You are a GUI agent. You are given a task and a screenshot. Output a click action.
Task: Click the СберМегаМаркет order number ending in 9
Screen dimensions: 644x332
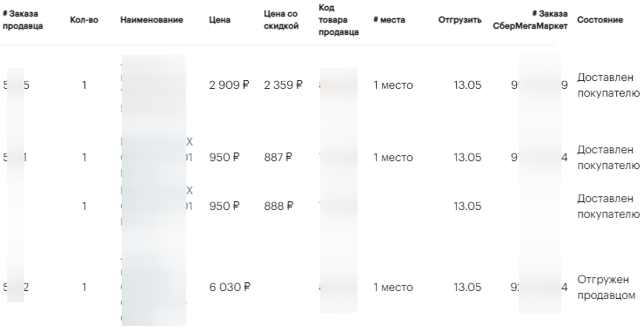(540, 85)
